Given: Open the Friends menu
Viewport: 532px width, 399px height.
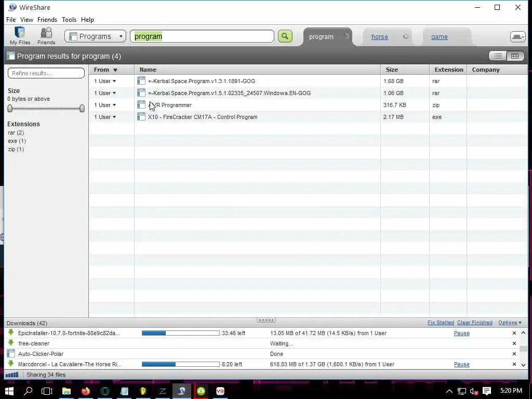Looking at the screenshot, I should tap(47, 20).
